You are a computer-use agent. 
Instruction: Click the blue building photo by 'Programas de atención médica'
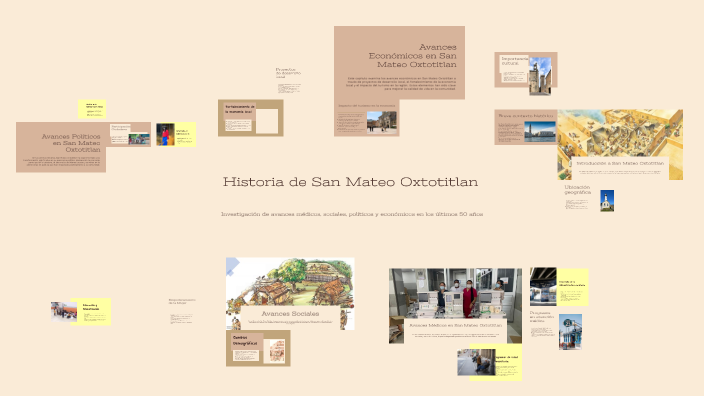[570, 332]
